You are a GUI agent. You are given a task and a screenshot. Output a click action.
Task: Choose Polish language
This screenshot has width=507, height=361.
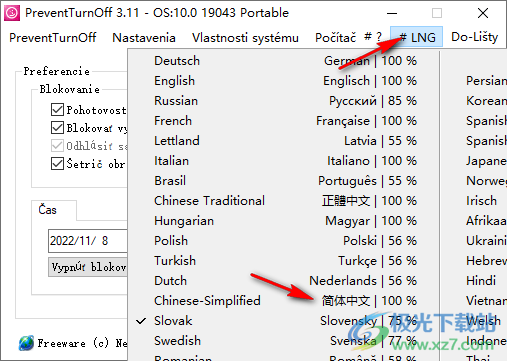284,241
